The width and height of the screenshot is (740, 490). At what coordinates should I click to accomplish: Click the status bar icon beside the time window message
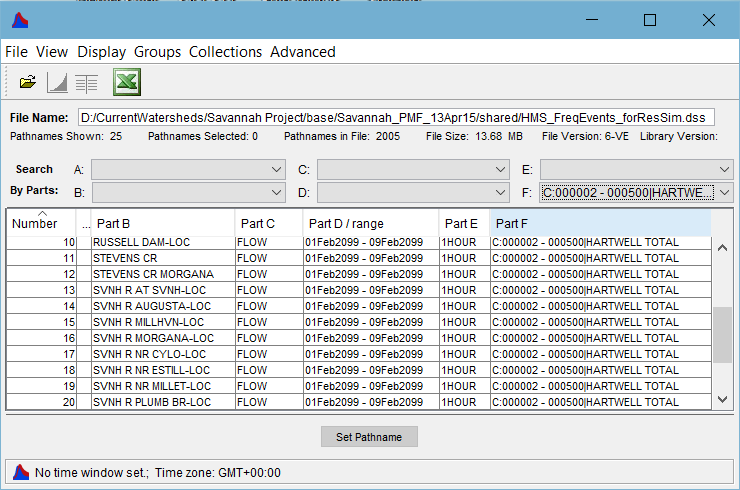click(x=20, y=472)
